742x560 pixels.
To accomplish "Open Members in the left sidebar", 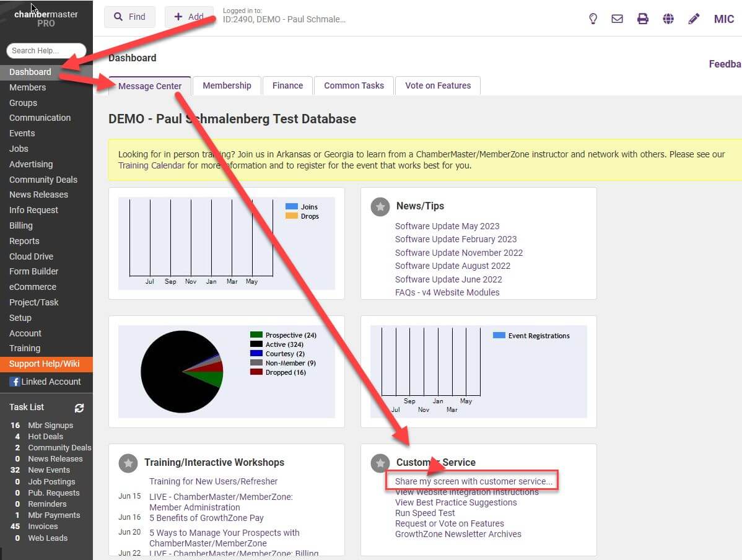I will 28,87.
